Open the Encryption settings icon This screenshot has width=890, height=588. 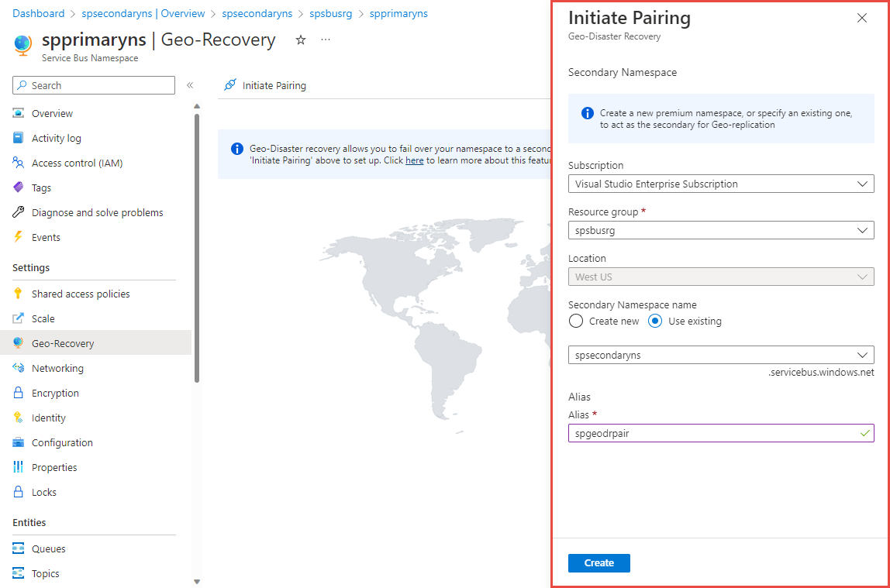[19, 393]
